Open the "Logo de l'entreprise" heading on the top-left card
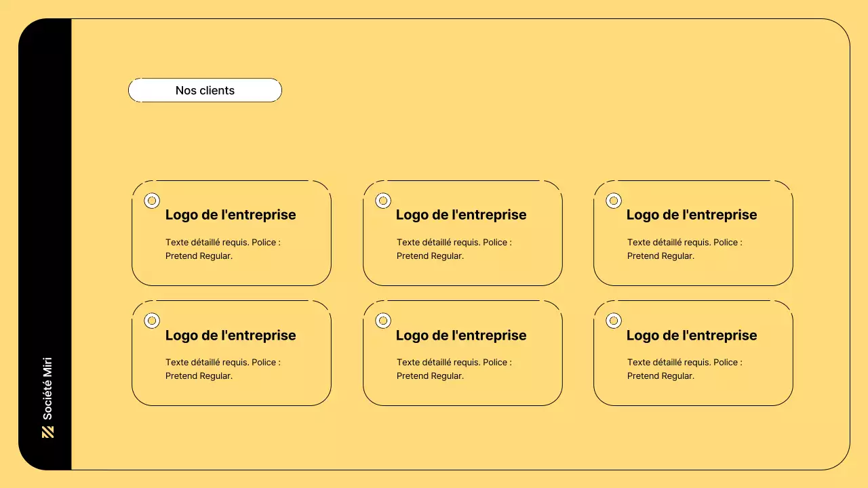Image resolution: width=868 pixels, height=488 pixels. pos(231,215)
